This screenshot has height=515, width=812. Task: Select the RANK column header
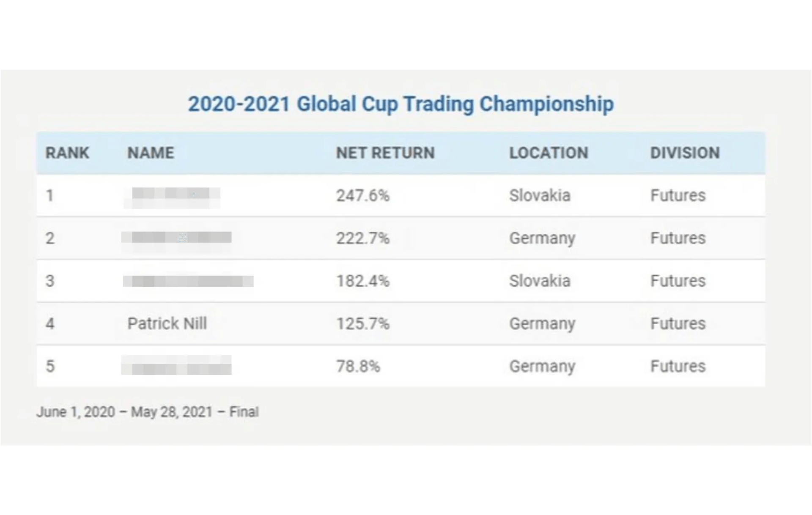tap(67, 153)
